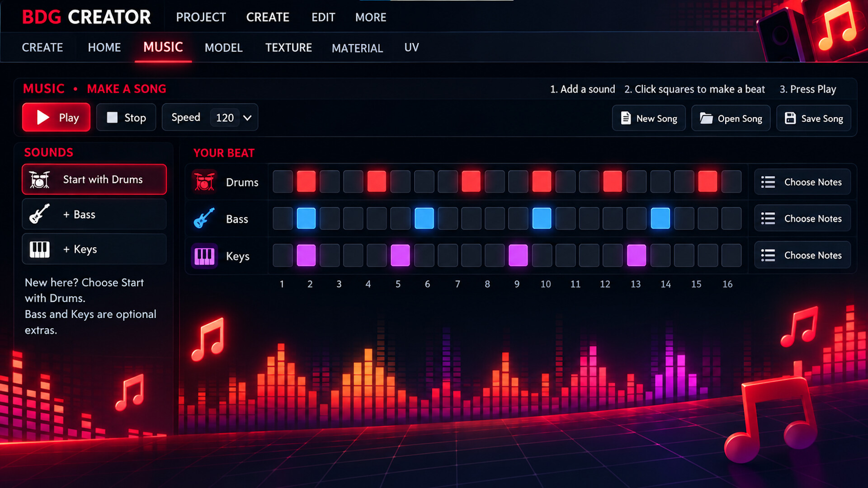Click the top CREATE menu item
This screenshot has width=868, height=488.
point(268,17)
